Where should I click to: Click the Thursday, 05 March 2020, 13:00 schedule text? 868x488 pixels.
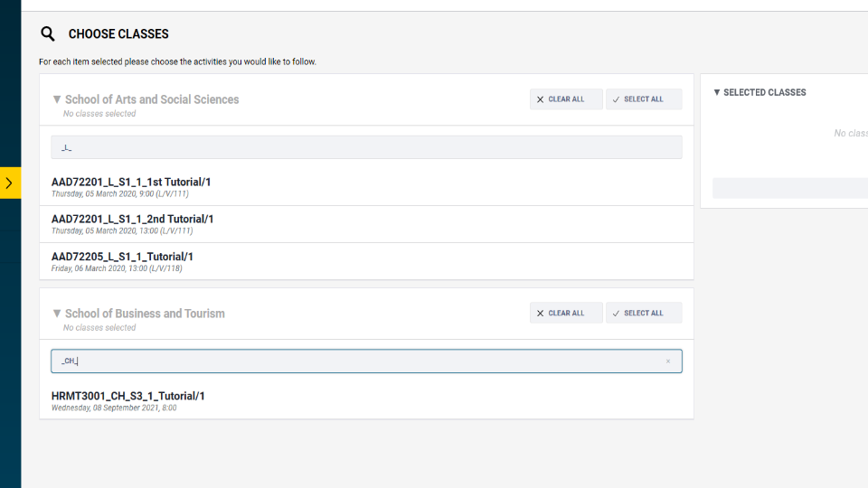point(122,230)
